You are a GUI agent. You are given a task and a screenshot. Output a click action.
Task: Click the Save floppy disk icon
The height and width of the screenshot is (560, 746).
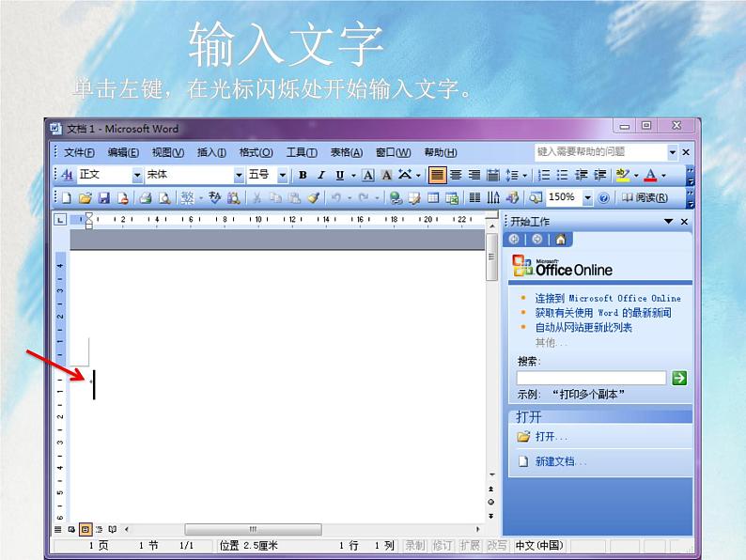pos(103,197)
